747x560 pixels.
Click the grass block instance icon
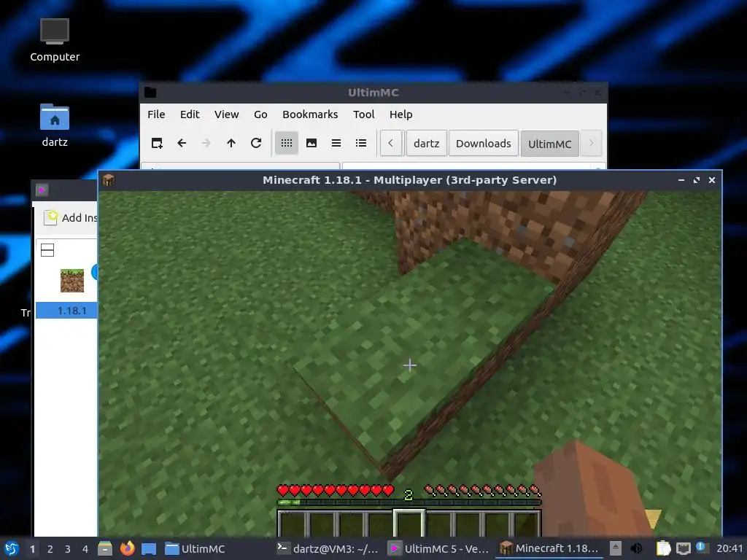(x=72, y=281)
